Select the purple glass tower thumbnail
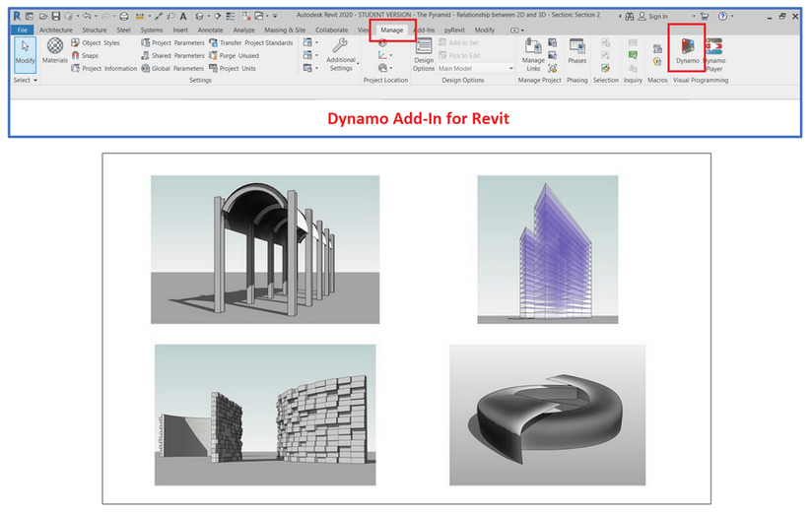This screenshot has height=514, width=812. click(547, 249)
